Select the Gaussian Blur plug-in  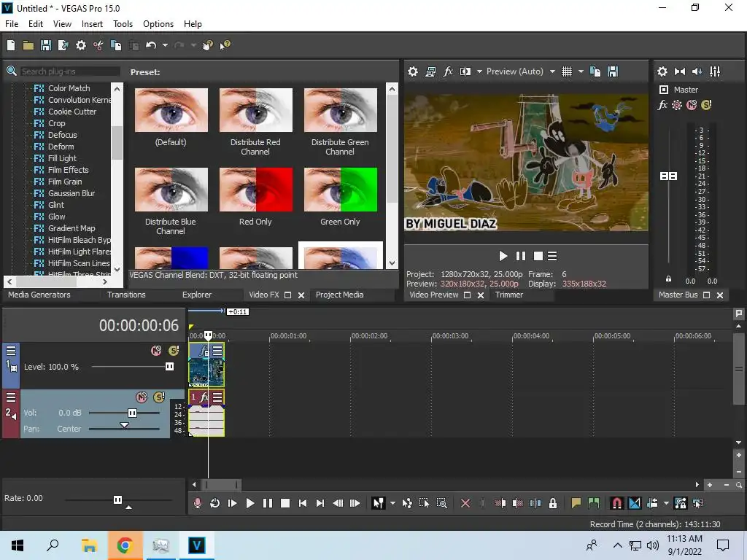(71, 193)
